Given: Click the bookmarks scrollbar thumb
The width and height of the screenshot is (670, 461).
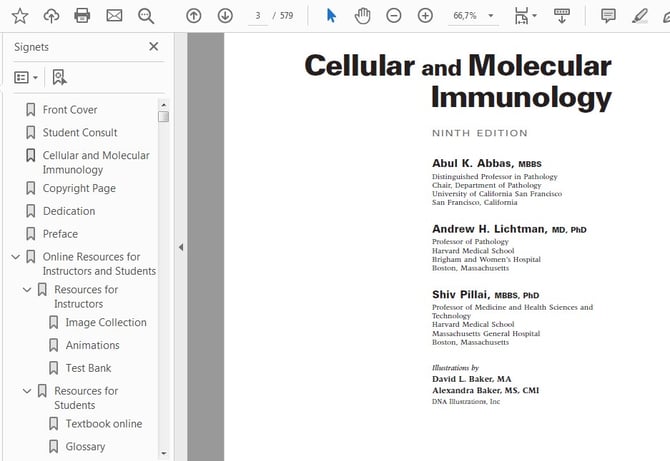Looking at the screenshot, I should coord(163,116).
